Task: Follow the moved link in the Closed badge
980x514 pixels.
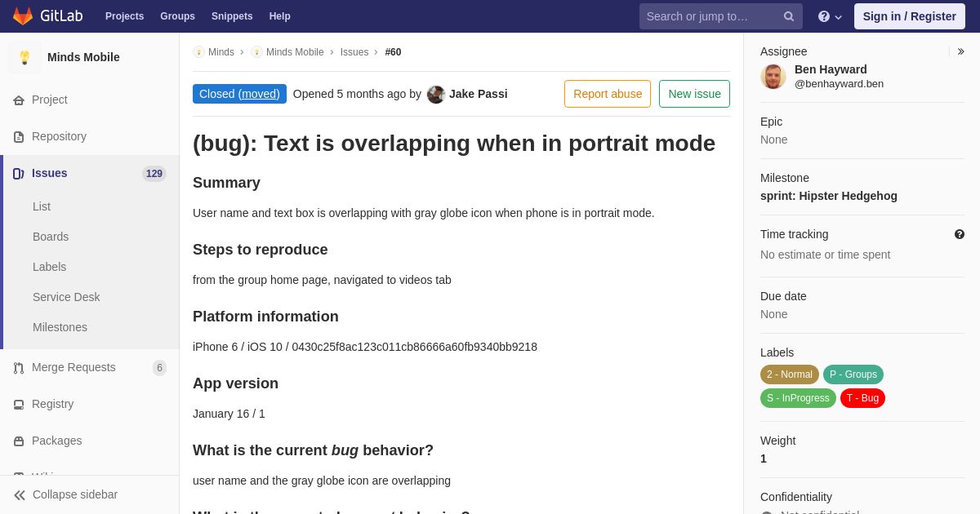Action: coord(259,94)
